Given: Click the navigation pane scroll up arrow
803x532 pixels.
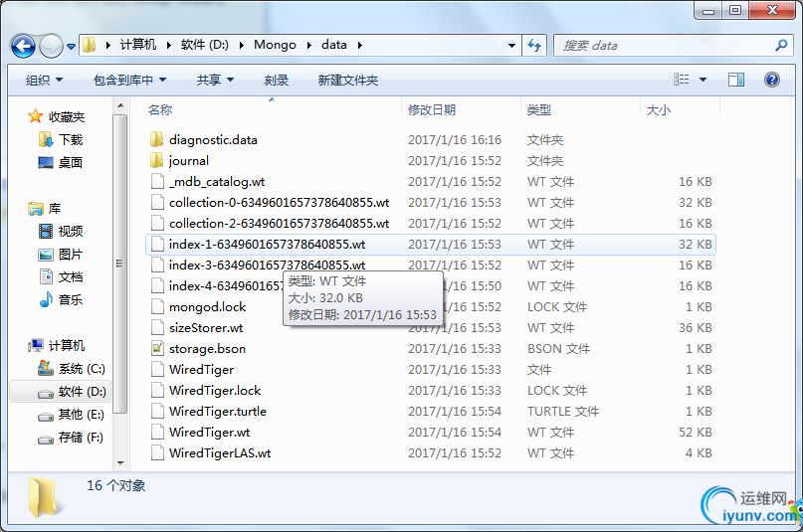Looking at the screenshot, I should click(x=120, y=105).
